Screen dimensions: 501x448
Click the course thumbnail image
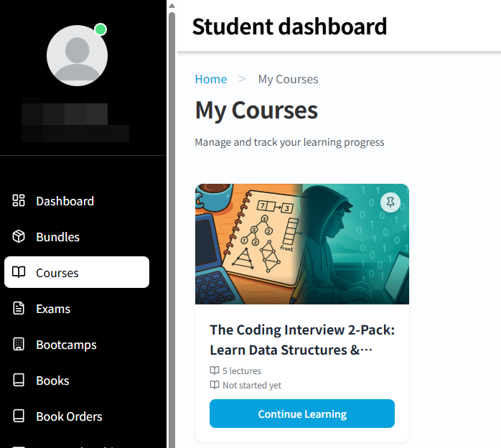(x=301, y=244)
